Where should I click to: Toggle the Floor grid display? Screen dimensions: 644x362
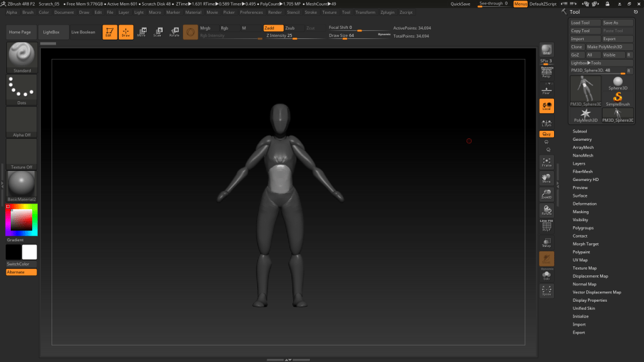click(547, 90)
